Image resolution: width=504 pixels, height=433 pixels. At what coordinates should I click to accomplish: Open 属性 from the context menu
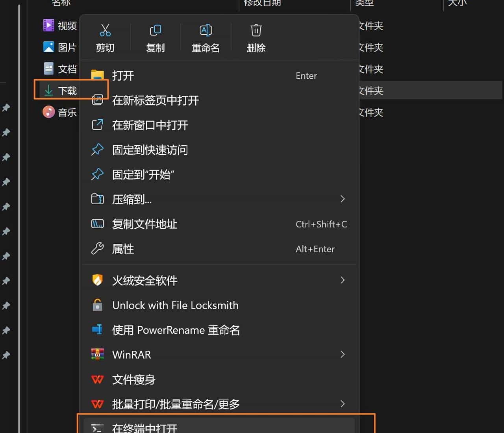click(123, 249)
